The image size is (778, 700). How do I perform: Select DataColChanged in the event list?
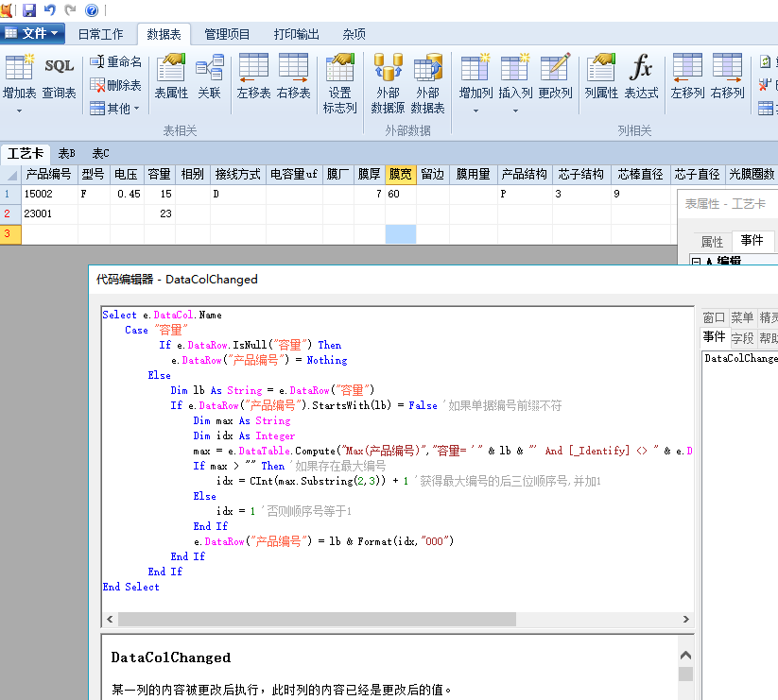tap(740, 358)
